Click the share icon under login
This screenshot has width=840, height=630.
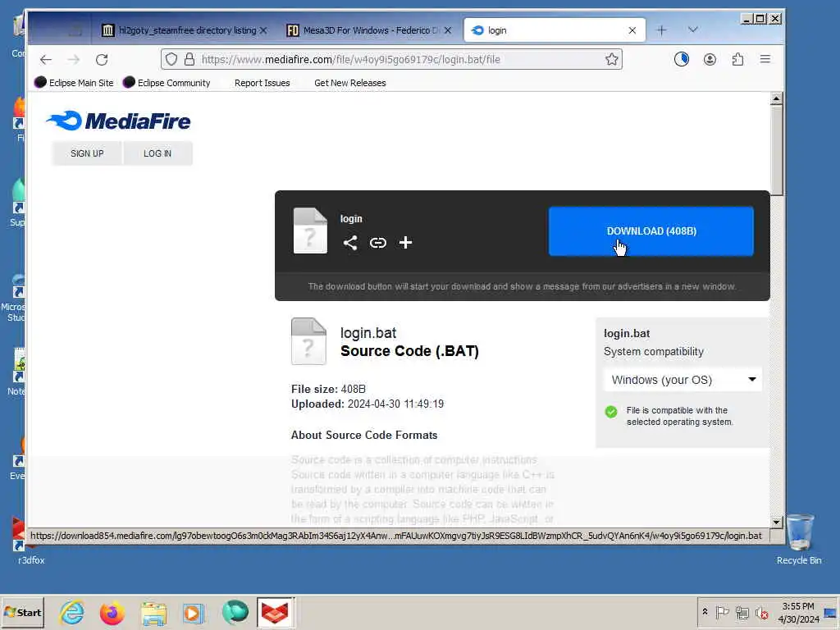[x=349, y=243]
